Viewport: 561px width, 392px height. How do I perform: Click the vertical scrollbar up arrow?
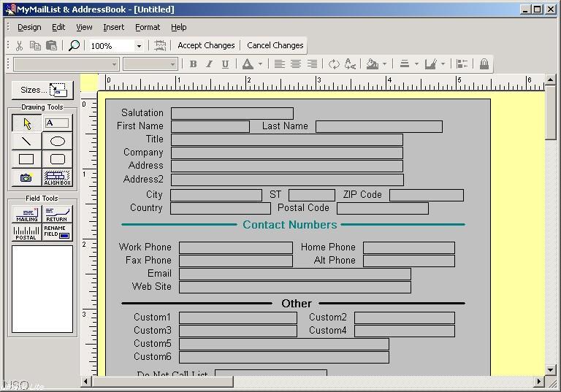551,80
